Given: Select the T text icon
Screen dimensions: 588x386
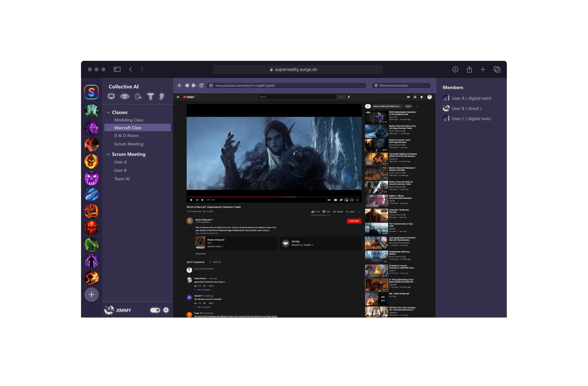Looking at the screenshot, I should (151, 96).
